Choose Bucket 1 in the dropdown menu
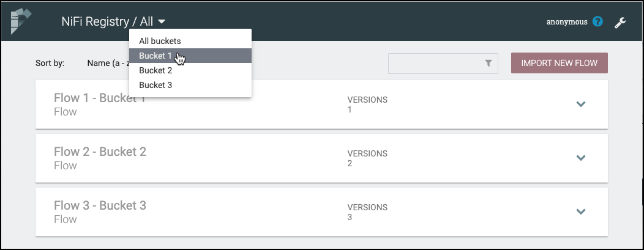Viewport: 644px width, 250px height. click(x=155, y=56)
